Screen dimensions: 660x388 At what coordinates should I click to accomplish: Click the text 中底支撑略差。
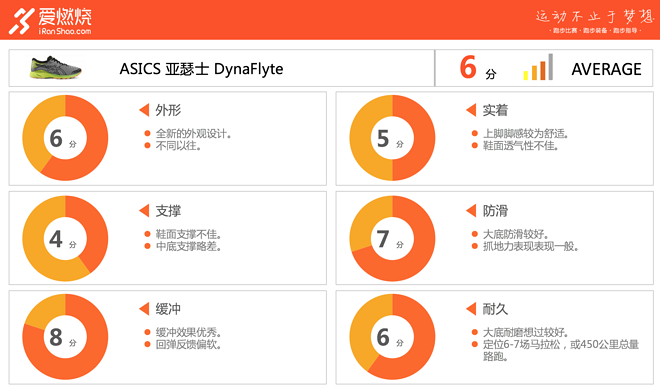coord(188,246)
